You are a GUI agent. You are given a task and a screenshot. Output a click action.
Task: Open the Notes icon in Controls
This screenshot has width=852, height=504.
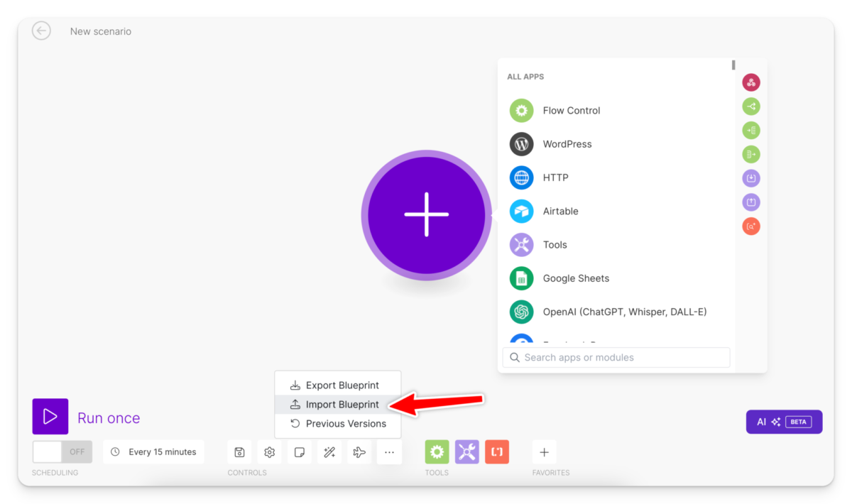pos(299,451)
